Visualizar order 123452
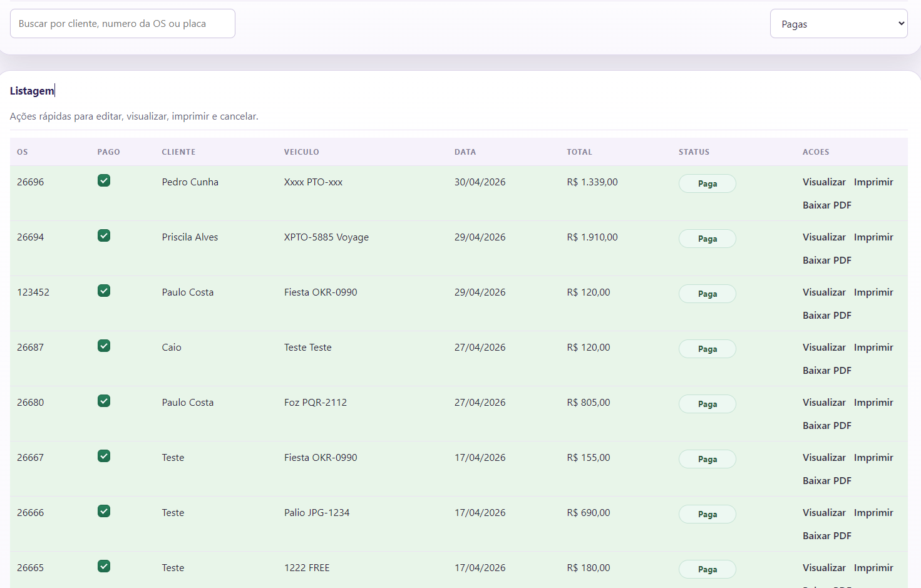921x588 pixels. click(824, 292)
